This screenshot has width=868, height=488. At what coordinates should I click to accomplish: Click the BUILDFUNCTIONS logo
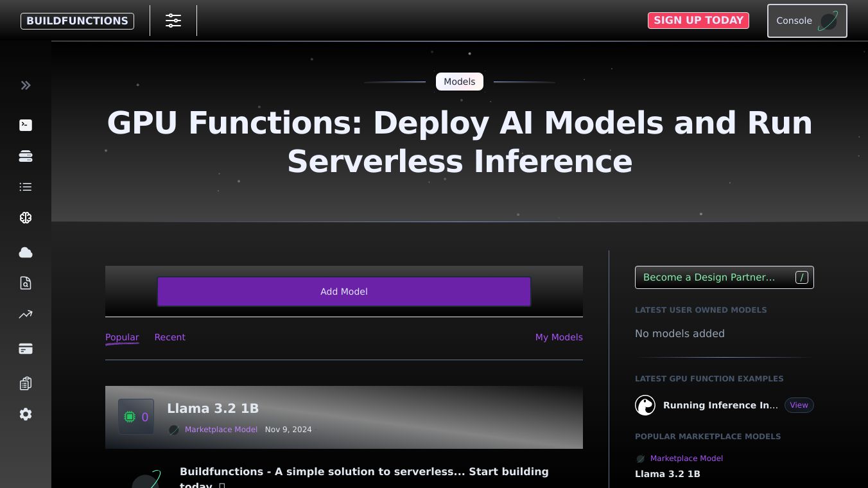tap(77, 21)
